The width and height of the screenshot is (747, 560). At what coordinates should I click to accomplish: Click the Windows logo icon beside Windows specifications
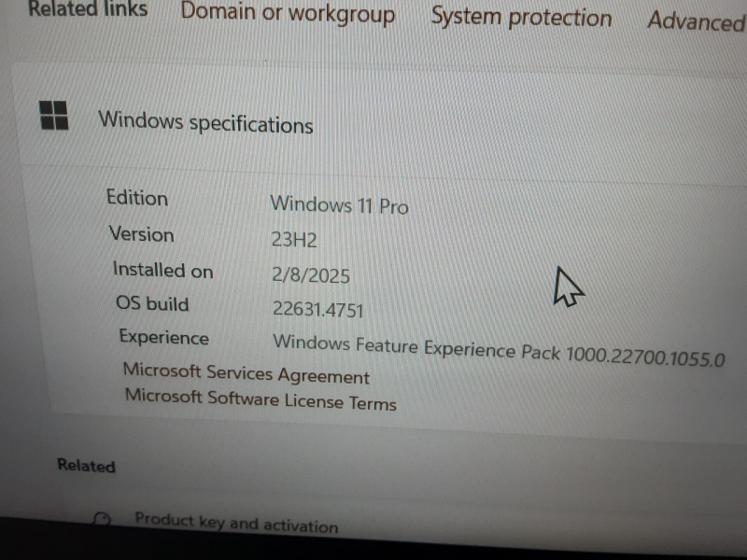tap(54, 115)
